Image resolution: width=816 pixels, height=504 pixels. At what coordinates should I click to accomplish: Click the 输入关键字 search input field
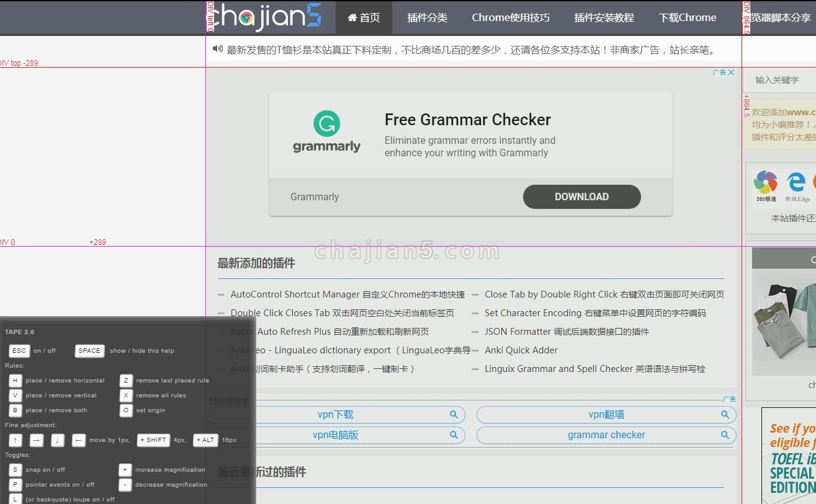781,80
